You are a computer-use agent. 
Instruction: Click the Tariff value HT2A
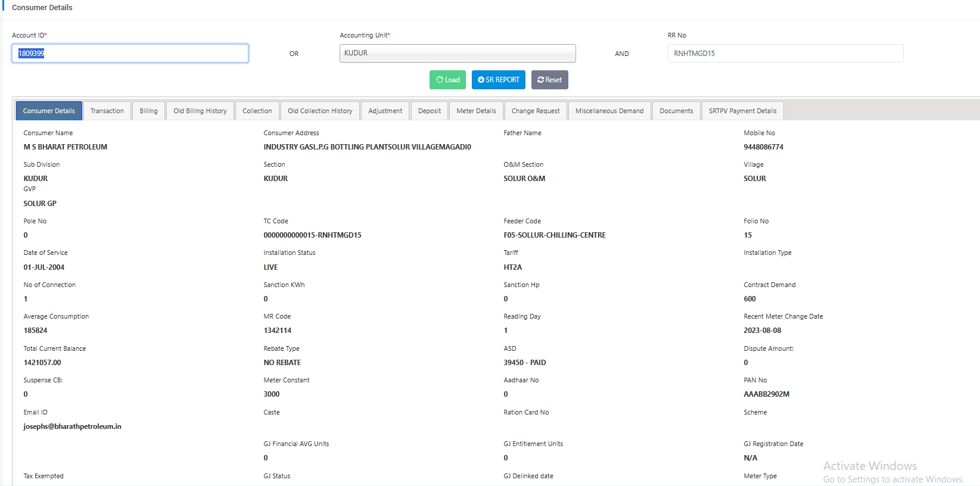(513, 267)
